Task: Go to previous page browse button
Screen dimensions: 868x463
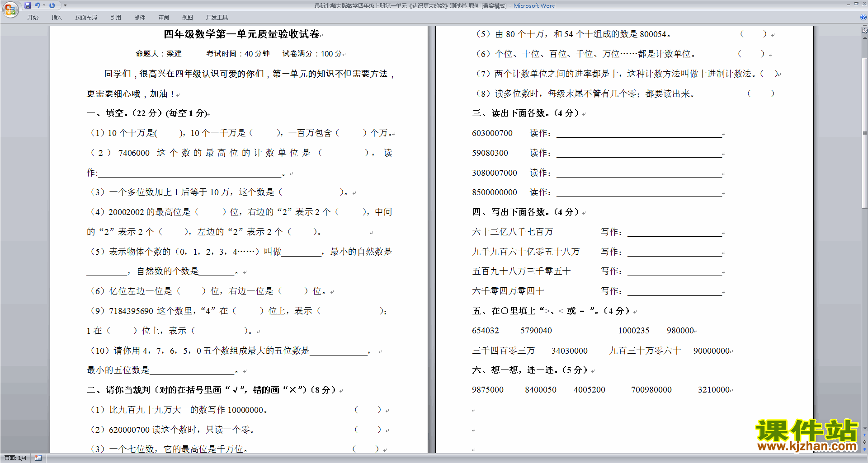Action: click(864, 435)
